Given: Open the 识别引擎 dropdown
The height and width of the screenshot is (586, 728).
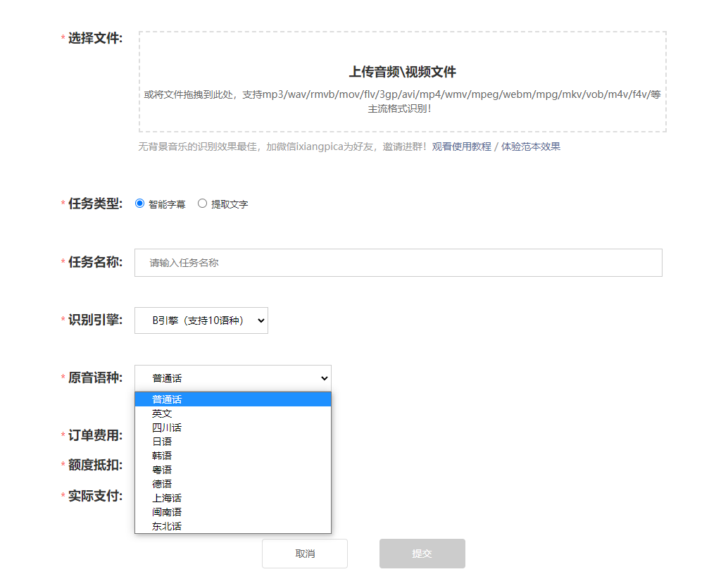Looking at the screenshot, I should click(x=201, y=320).
